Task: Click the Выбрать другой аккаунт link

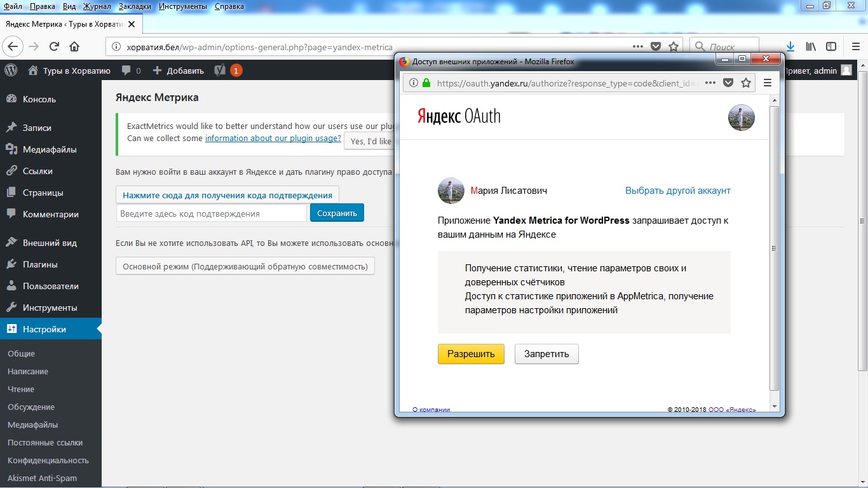Action: click(677, 191)
